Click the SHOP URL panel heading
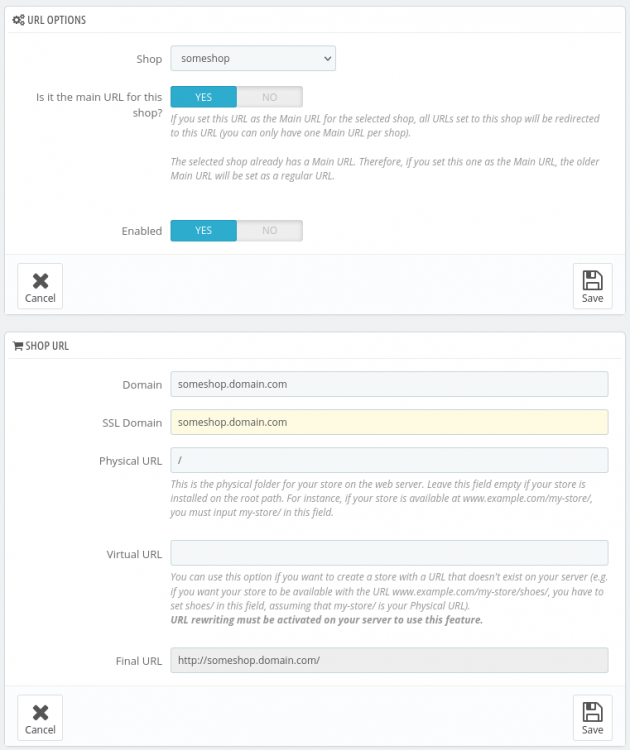630x750 pixels. (x=47, y=346)
